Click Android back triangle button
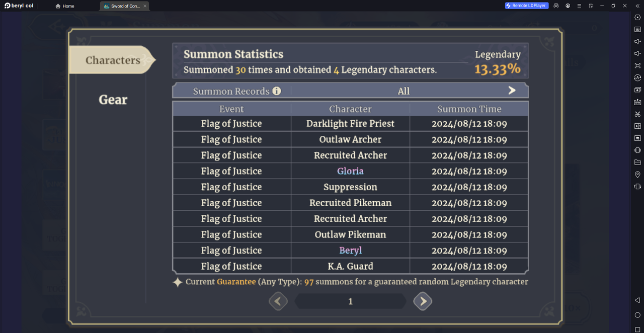644x333 pixels. (637, 300)
